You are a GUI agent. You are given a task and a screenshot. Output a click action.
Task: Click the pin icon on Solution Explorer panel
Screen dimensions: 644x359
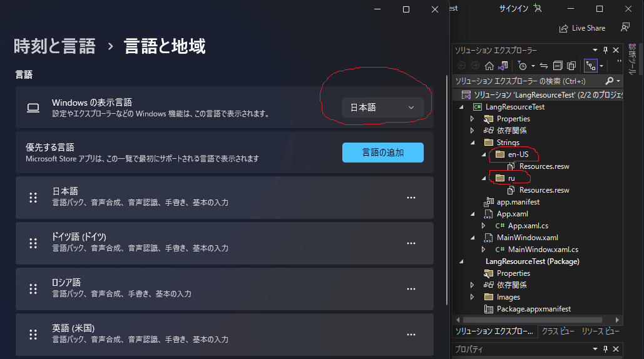[x=605, y=50]
